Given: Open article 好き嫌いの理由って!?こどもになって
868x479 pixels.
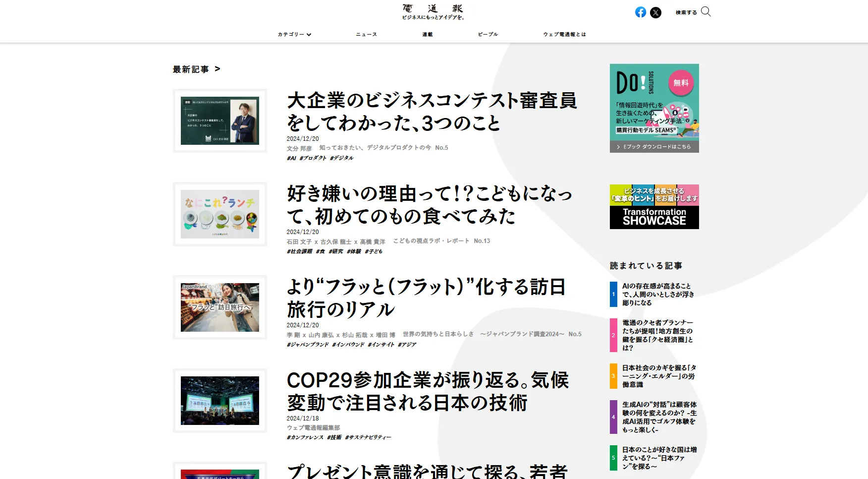Looking at the screenshot, I should (430, 205).
